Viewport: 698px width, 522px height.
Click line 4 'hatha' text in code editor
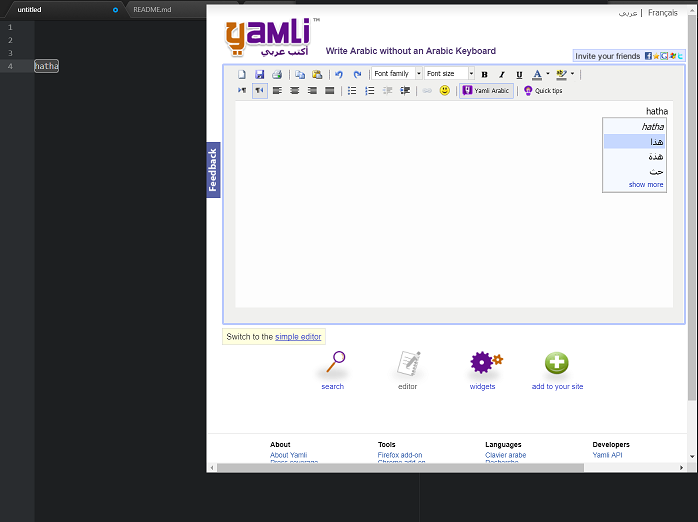[46, 66]
